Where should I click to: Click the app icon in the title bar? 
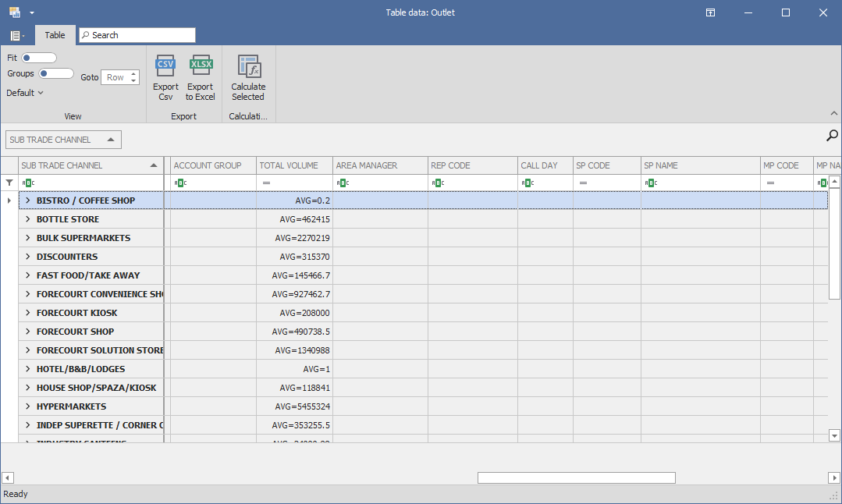(x=15, y=12)
